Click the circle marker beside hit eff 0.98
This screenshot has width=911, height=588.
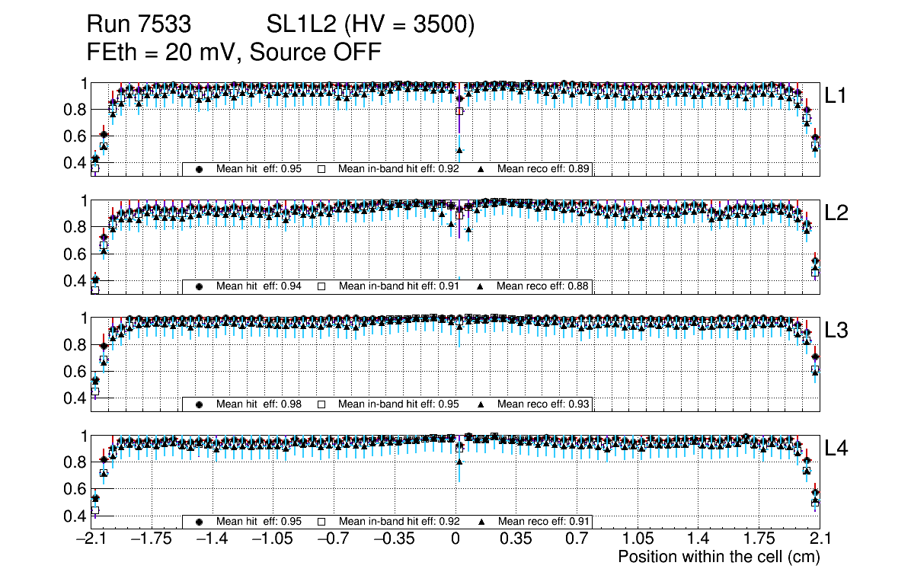(x=200, y=404)
